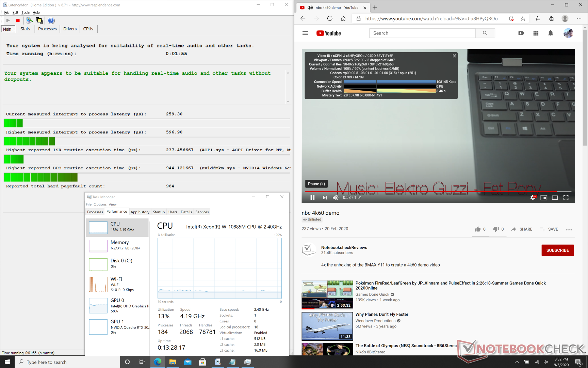
Task: Switch to LatencyMon Processes tab
Action: 47,29
